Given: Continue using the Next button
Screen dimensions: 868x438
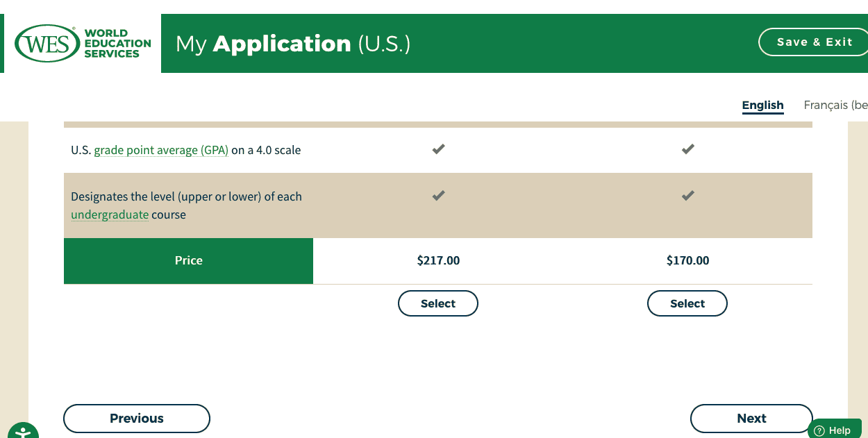Looking at the screenshot, I should tap(751, 418).
